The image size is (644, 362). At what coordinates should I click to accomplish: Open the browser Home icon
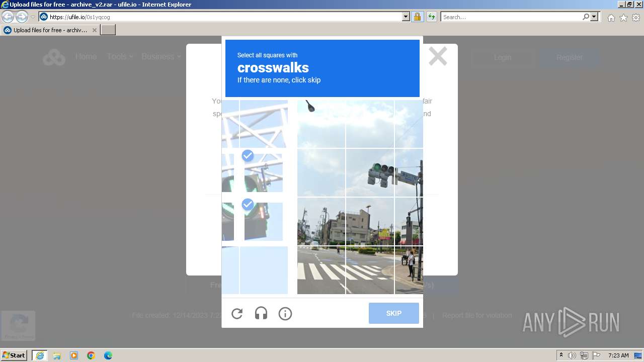[611, 18]
